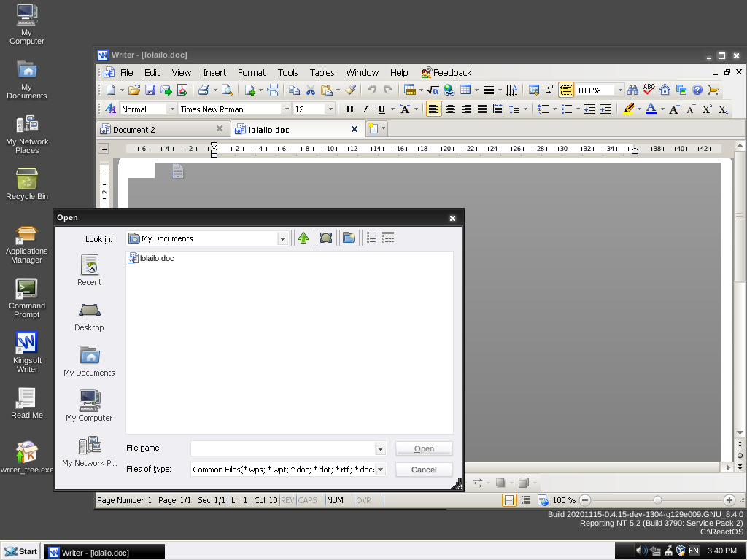This screenshot has height=560, width=747.
Task: Apply superscript formatting
Action: pyautogui.click(x=706, y=109)
